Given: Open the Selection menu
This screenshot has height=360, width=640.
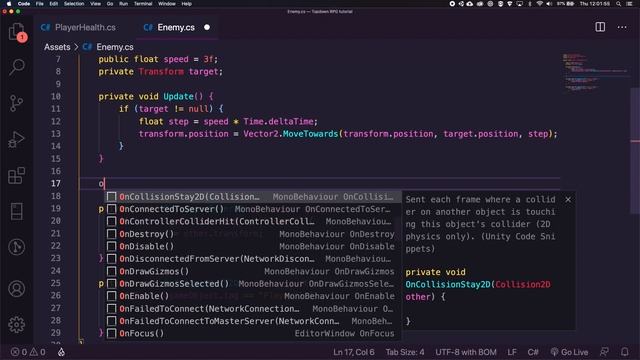Looking at the screenshot, I should tap(74, 4).
